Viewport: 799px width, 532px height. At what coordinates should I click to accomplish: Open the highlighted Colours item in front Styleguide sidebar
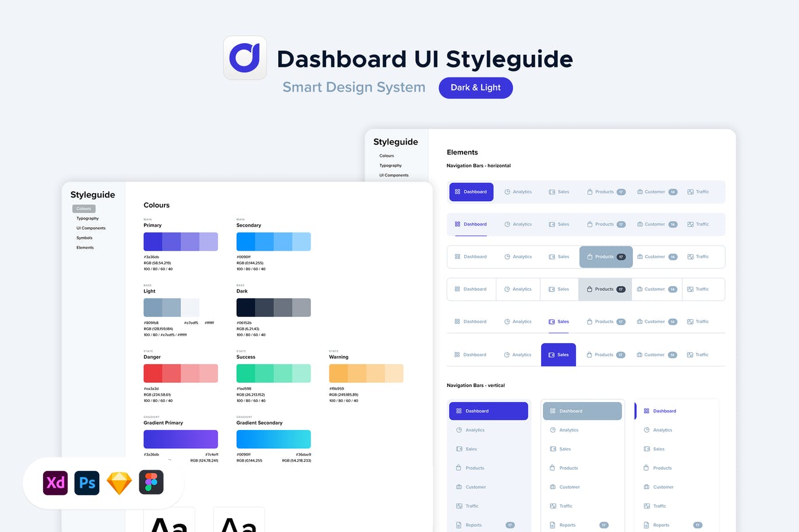84,209
